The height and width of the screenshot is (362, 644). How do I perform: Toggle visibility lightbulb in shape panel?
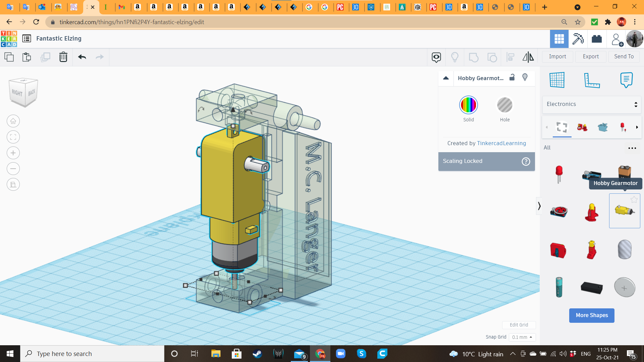click(x=525, y=77)
